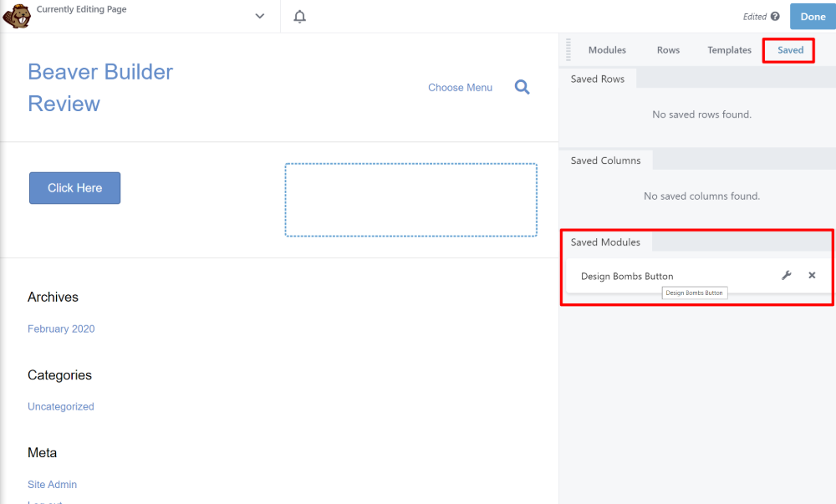Click the Currently Editing Page title text
836x504 pixels.
[82, 9]
